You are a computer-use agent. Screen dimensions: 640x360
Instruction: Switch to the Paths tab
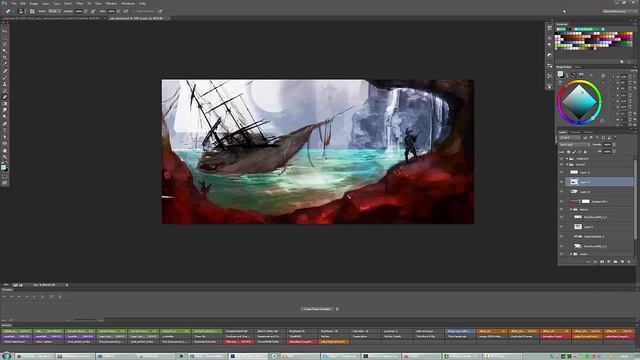click(588, 132)
